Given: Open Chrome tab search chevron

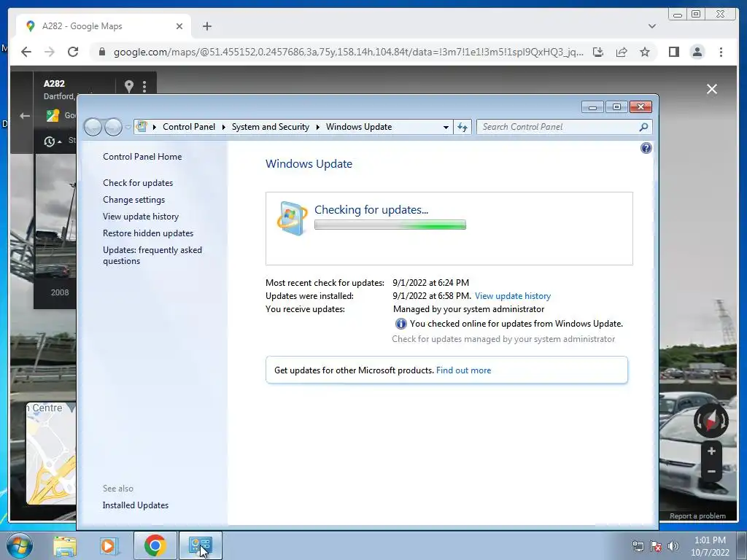Looking at the screenshot, I should click(x=652, y=26).
